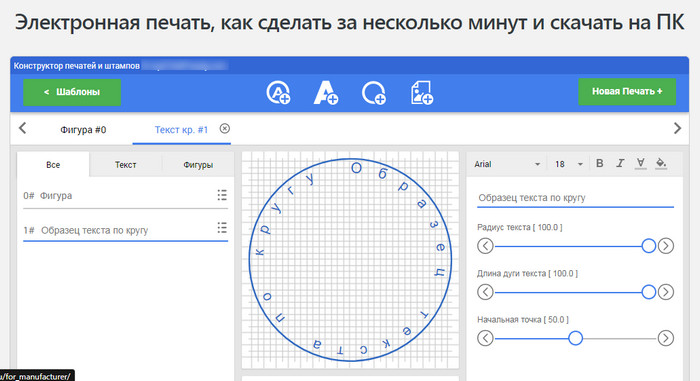Viewport: 700px width, 381px height.
Task: Open the font size 18 dropdown
Action: (569, 164)
